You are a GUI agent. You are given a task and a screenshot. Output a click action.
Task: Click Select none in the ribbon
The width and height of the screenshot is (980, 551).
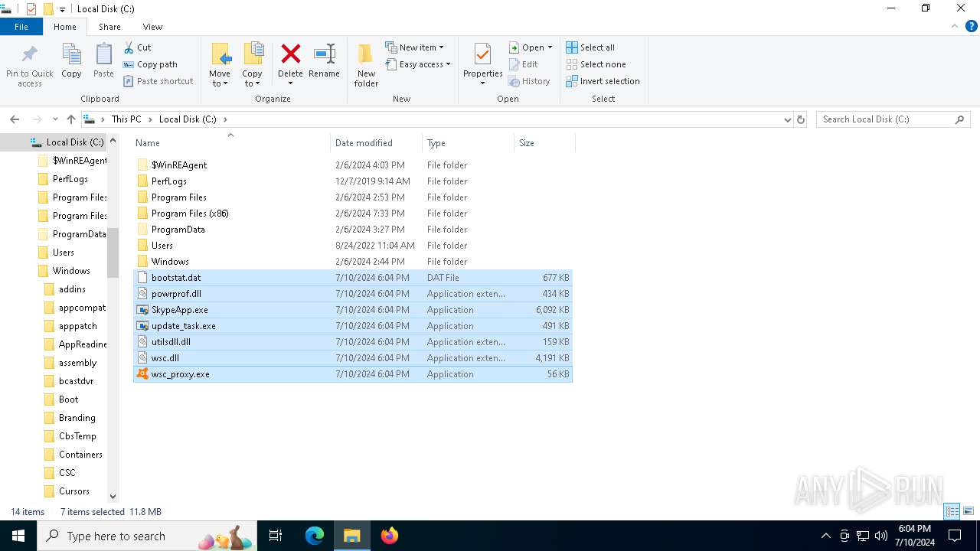click(x=596, y=64)
